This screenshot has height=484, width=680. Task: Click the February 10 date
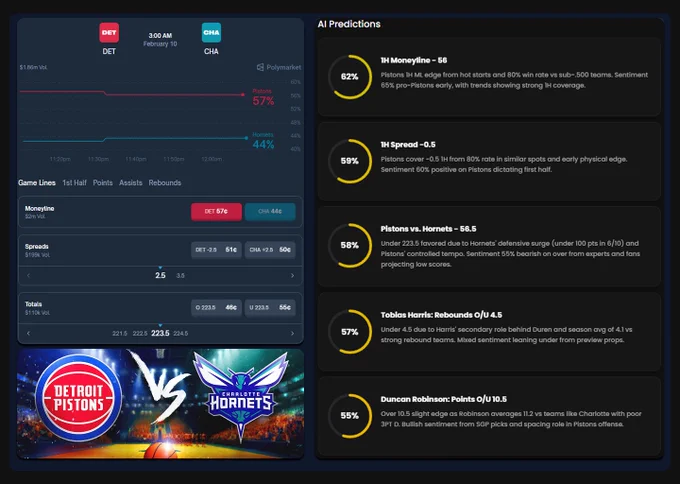(x=160, y=44)
